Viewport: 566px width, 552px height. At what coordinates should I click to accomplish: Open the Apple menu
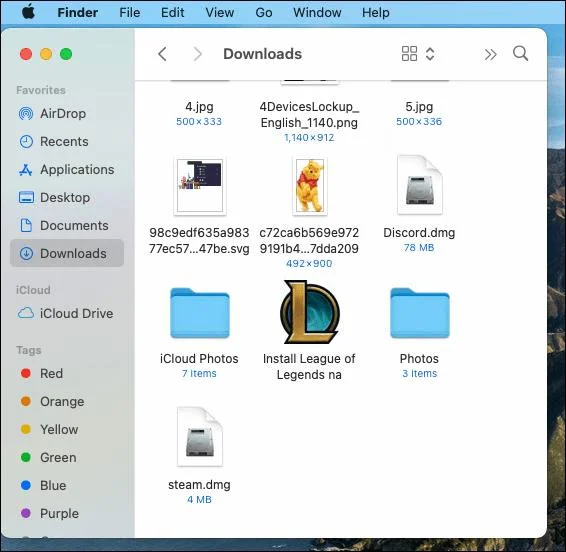[x=28, y=13]
